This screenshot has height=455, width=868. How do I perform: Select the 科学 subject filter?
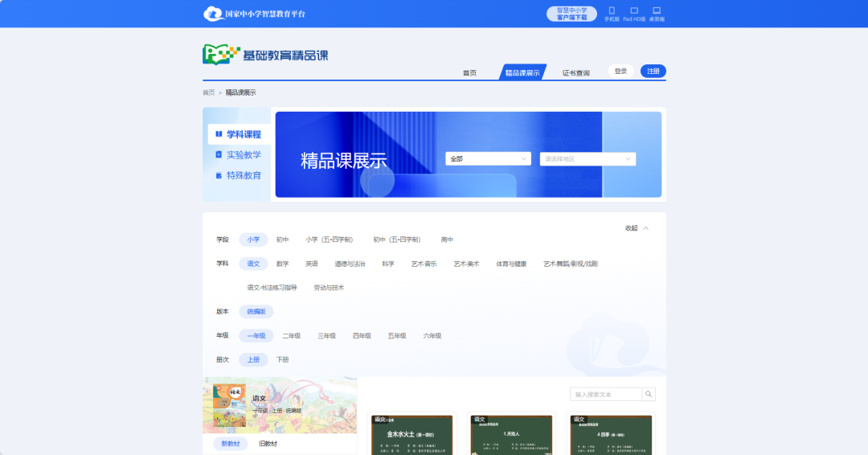(388, 264)
